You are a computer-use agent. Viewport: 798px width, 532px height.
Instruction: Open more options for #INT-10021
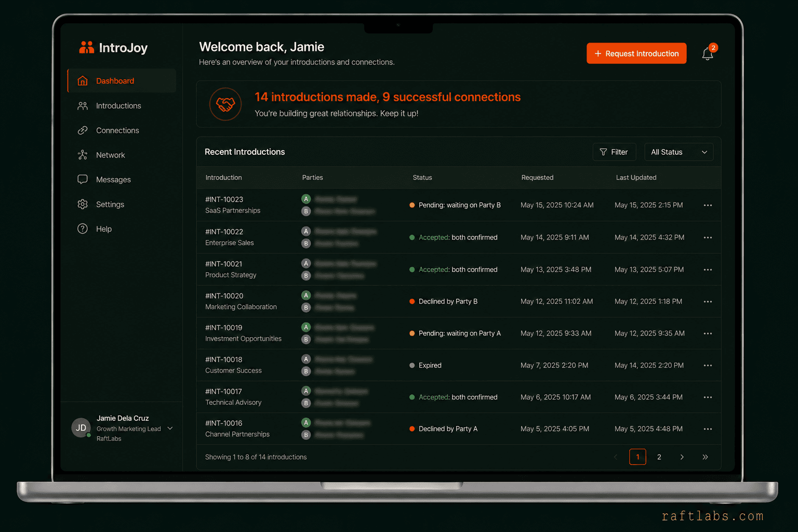click(708, 270)
